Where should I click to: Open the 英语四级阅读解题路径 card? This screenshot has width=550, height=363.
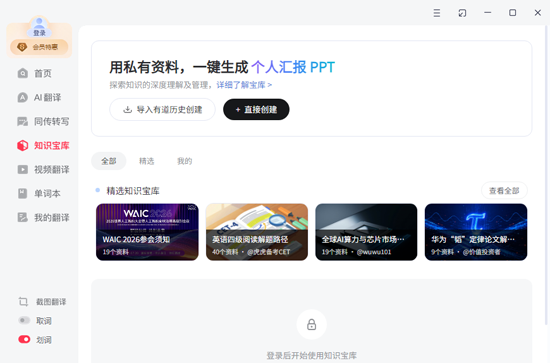pos(257,232)
